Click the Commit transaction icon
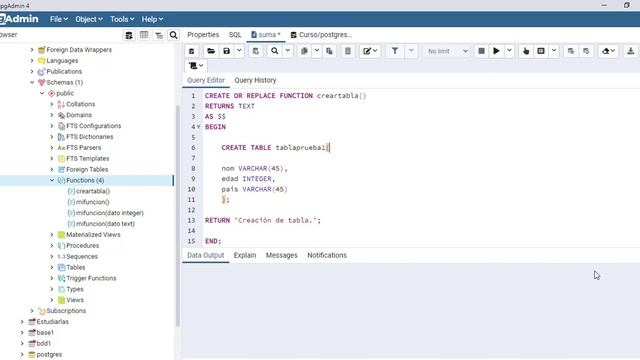 pos(571,51)
